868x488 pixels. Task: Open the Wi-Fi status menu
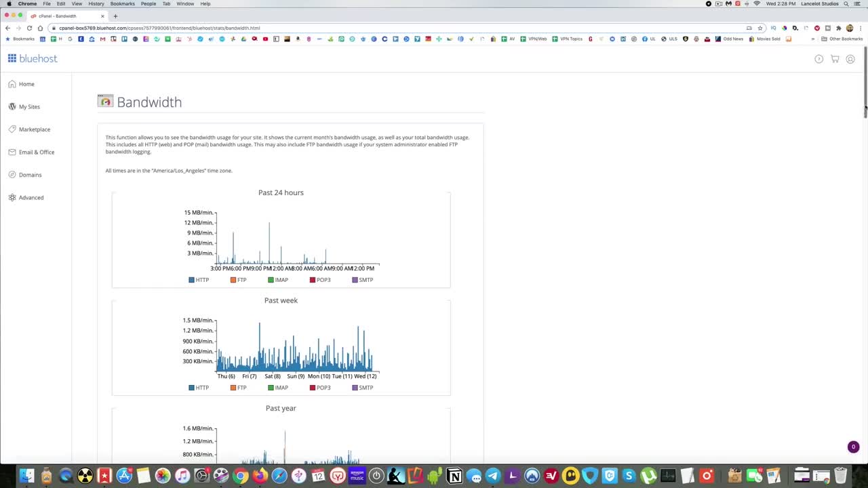pos(757,3)
